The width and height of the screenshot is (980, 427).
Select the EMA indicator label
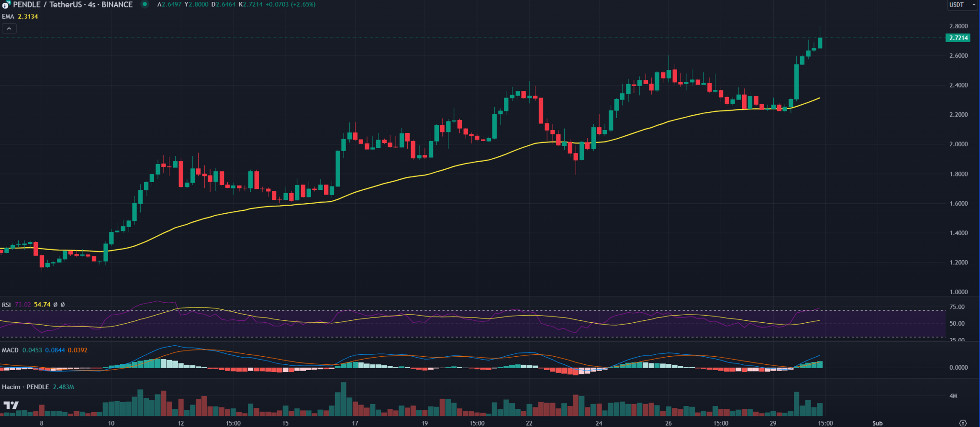8,16
